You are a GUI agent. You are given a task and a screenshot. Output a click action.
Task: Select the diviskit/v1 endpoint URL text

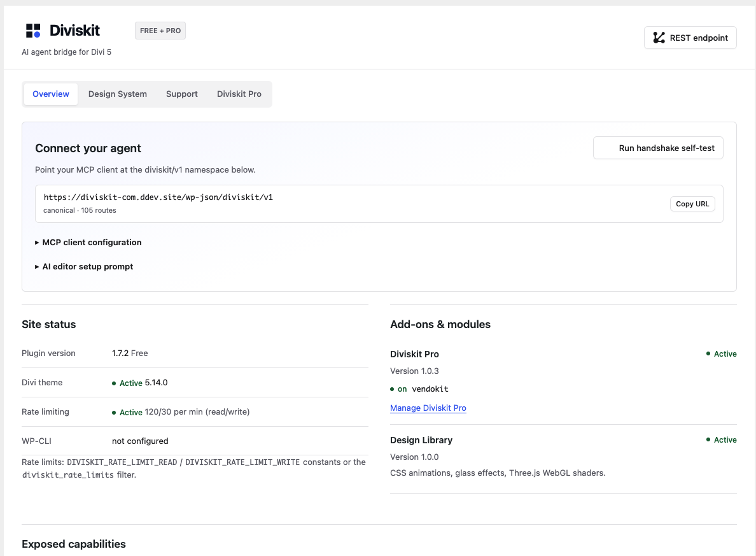pyautogui.click(x=158, y=197)
